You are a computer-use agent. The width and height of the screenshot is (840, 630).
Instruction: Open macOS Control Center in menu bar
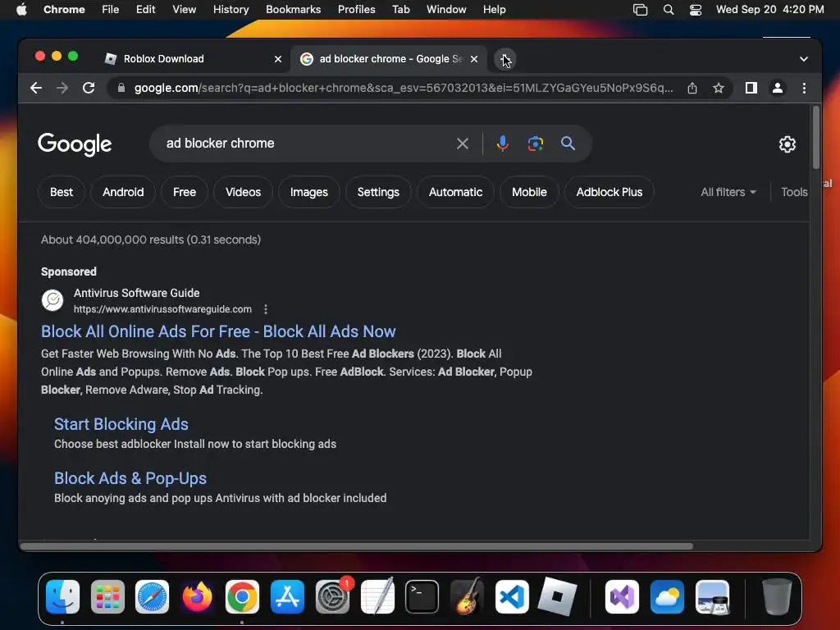[696, 10]
